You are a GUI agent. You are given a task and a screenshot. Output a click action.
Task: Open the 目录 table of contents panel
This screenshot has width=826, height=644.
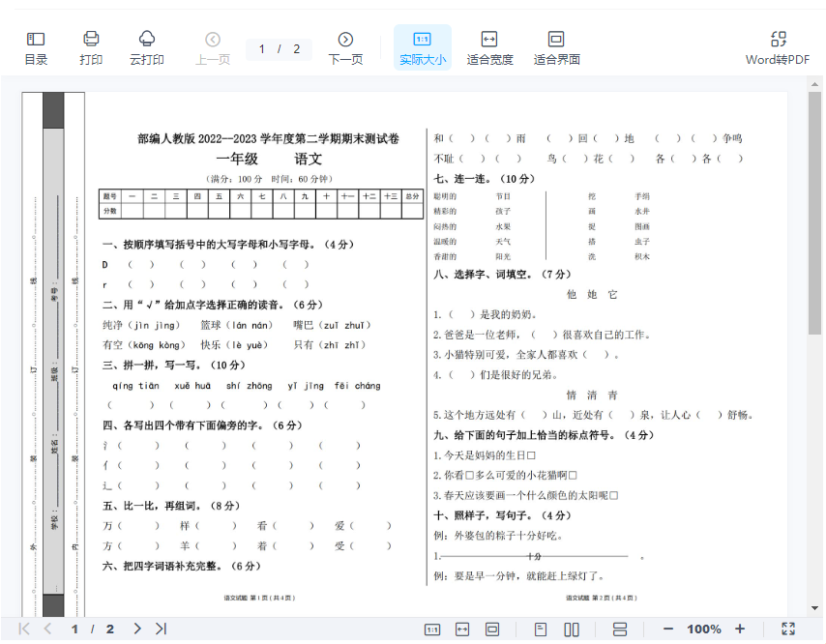coord(36,47)
